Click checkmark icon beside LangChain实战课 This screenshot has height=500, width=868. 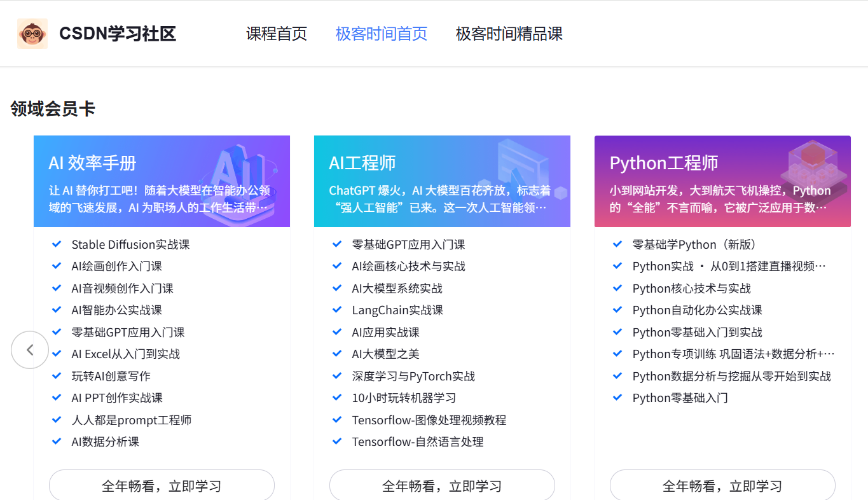pos(337,310)
